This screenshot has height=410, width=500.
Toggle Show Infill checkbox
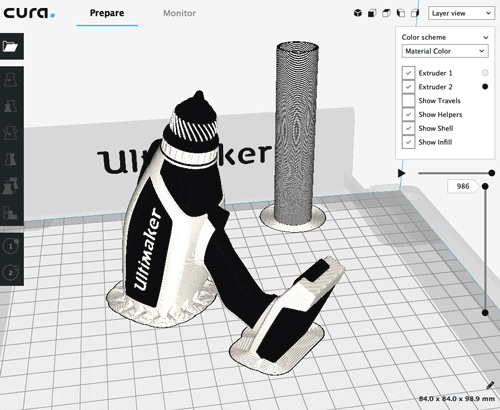(x=408, y=142)
